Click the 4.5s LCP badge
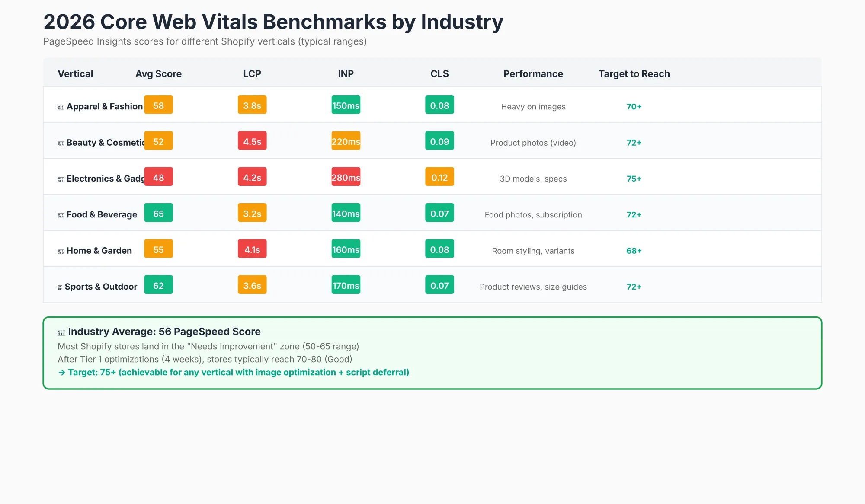Viewport: 865px width, 504px height. 252,140
